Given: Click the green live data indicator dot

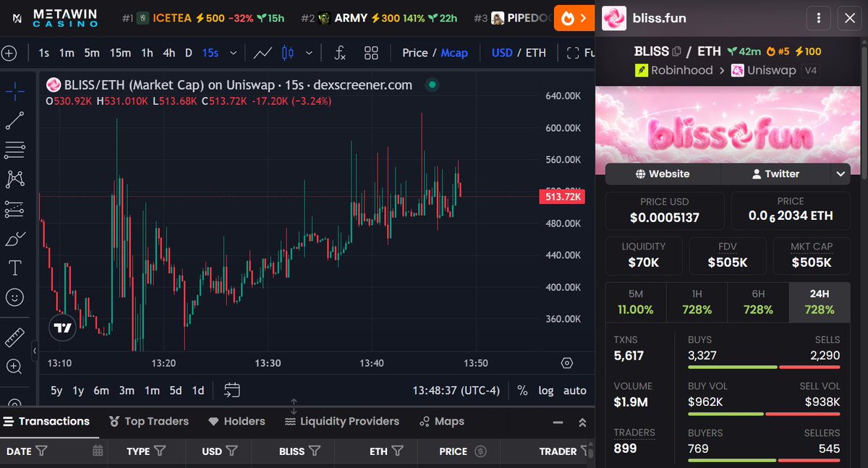Looking at the screenshot, I should click(x=432, y=85).
